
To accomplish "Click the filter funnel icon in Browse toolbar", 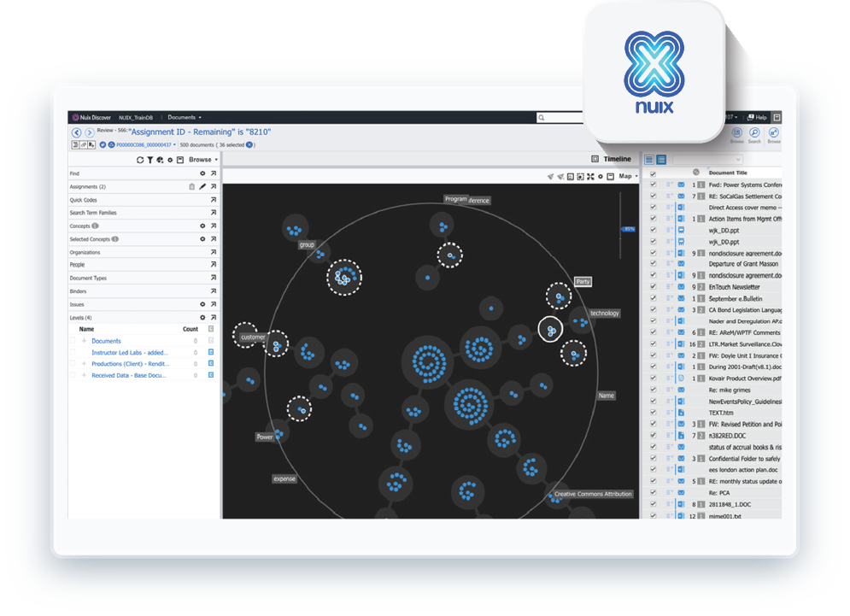I will [150, 160].
